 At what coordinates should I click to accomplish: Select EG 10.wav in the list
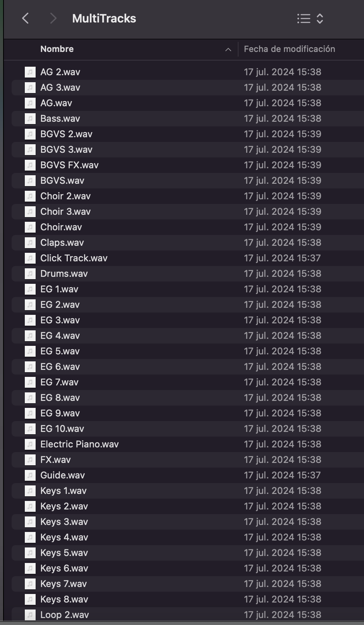coord(62,429)
